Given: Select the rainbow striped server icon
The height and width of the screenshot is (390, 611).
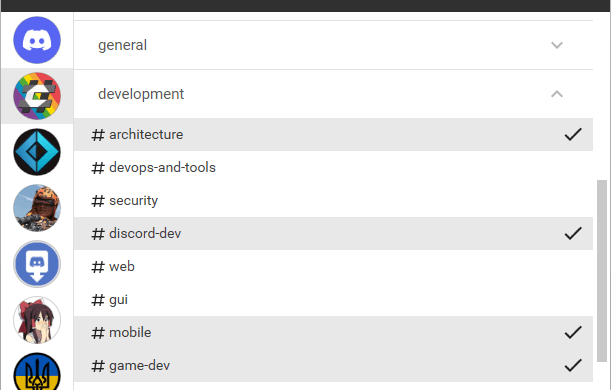Looking at the screenshot, I should (37, 96).
